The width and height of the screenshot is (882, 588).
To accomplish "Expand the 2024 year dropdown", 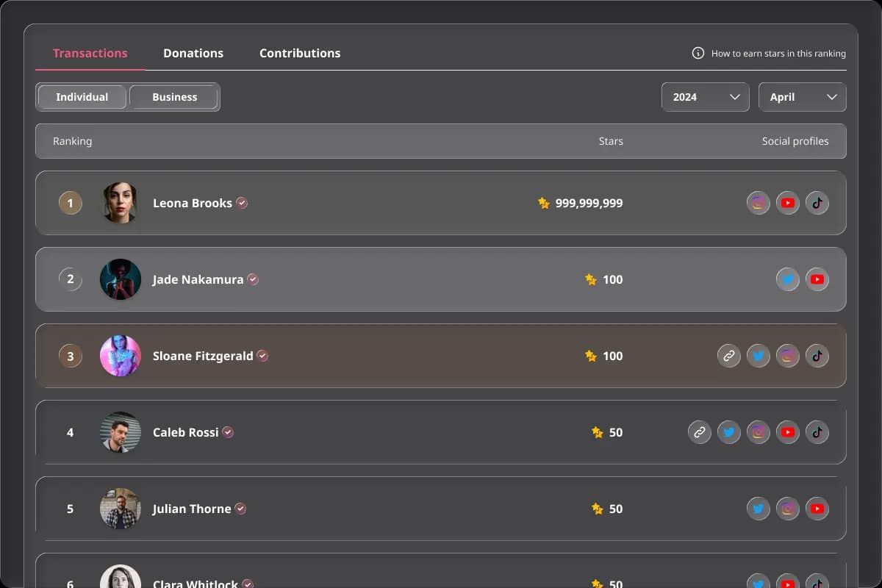I will pos(705,97).
